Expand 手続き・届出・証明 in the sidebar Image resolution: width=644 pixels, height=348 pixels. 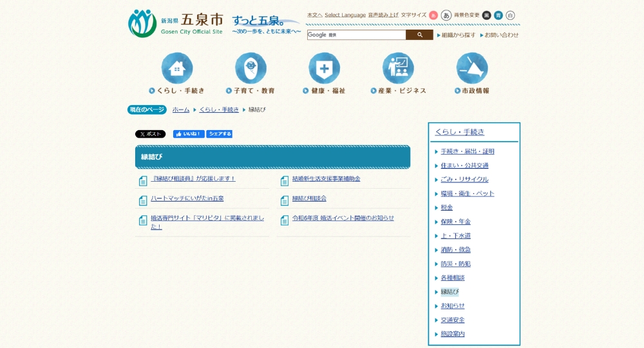467,151
